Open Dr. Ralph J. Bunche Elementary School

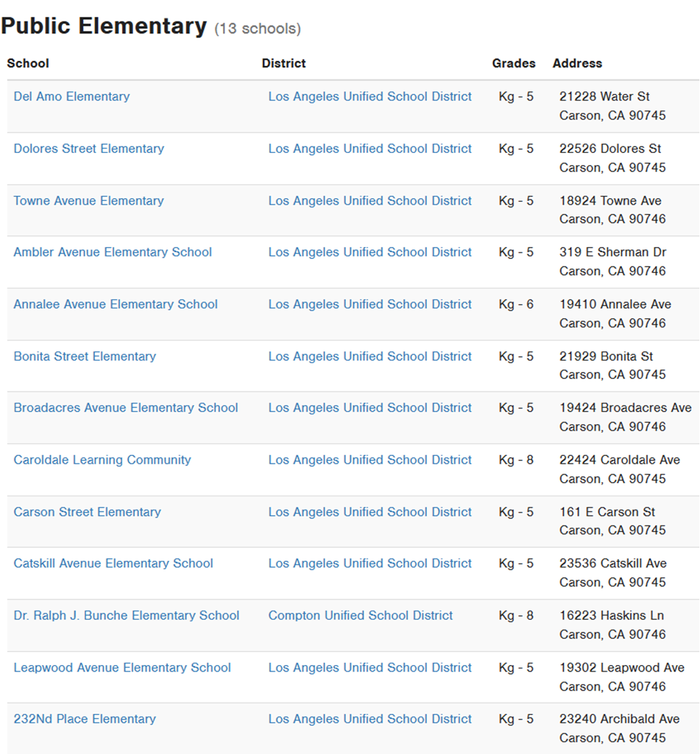tap(127, 616)
